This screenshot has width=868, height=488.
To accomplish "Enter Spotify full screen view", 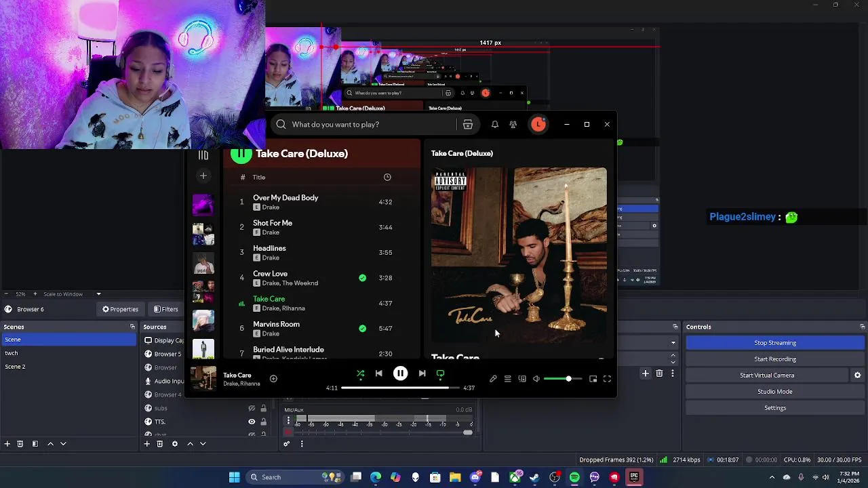I will [x=607, y=379].
